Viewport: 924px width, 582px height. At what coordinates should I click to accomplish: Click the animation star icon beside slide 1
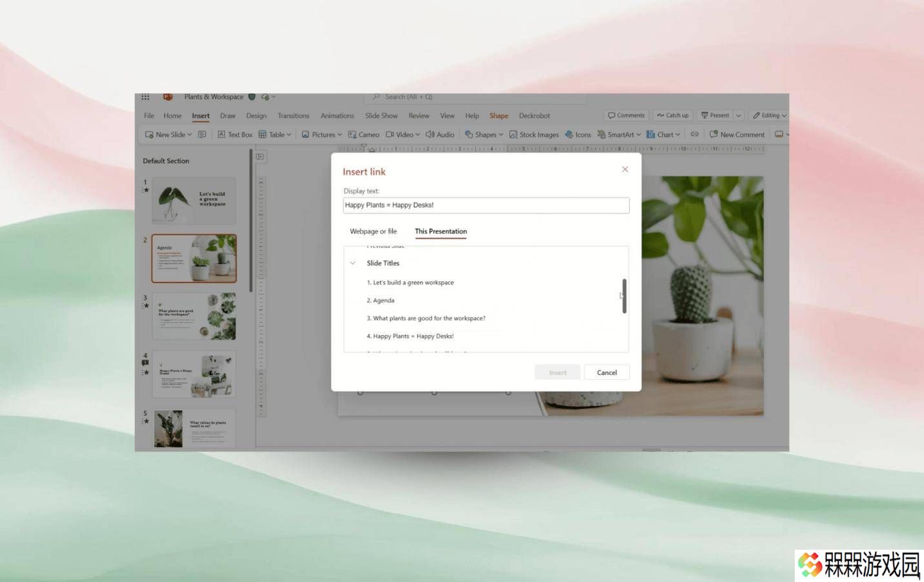146,190
